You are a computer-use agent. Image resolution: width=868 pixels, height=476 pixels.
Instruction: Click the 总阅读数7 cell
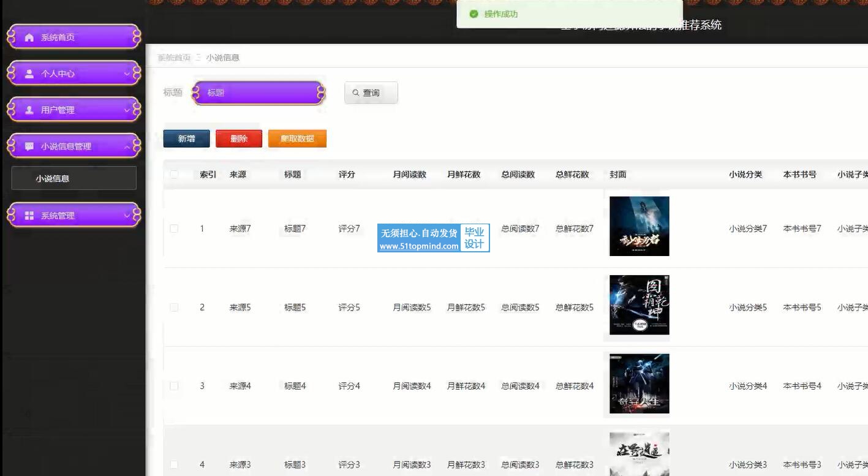520,229
